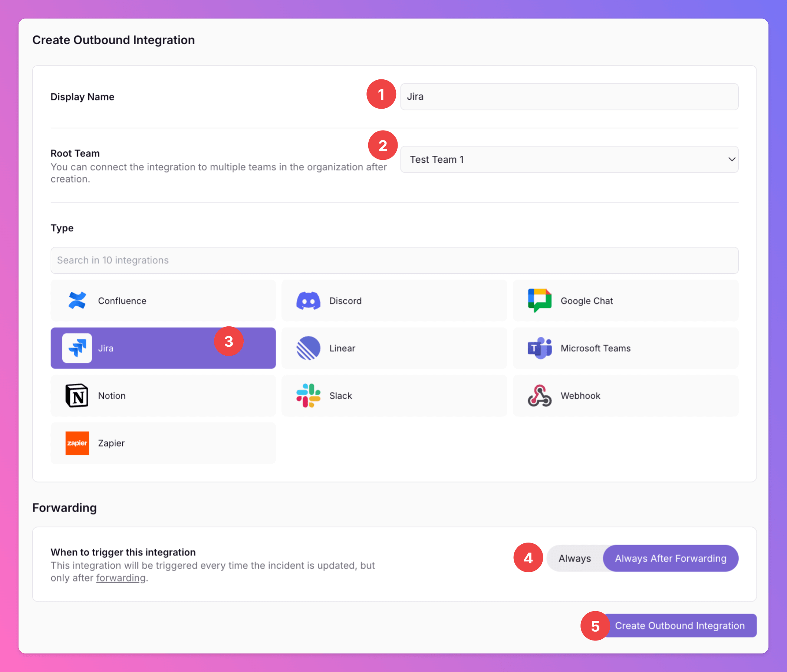
Task: Open the forwarding documentation link
Action: 121,578
